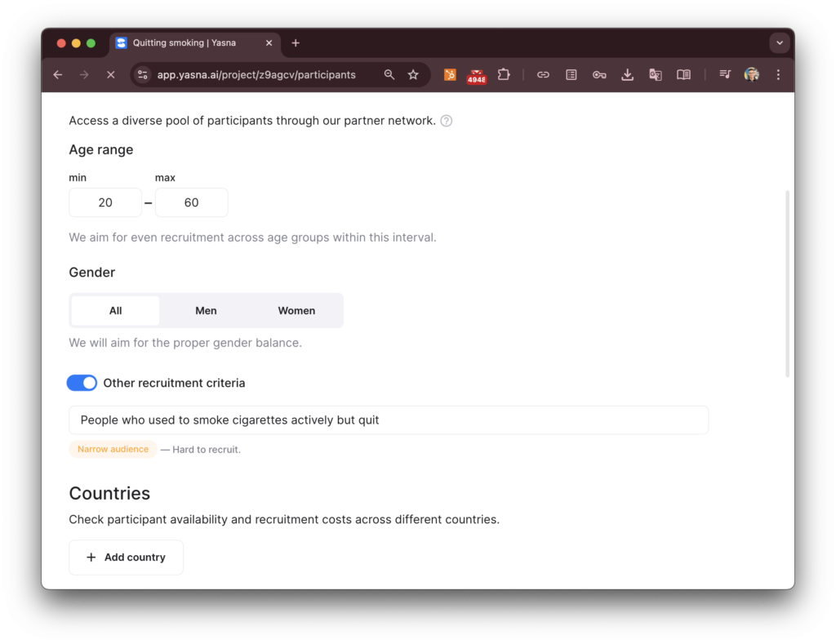Open the password key extension icon
Viewport: 836px width, 644px height.
(599, 74)
